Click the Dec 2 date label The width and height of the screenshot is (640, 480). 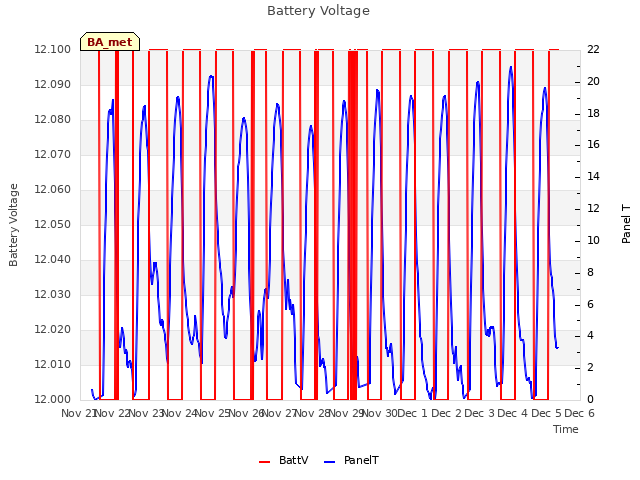[x=447, y=413]
